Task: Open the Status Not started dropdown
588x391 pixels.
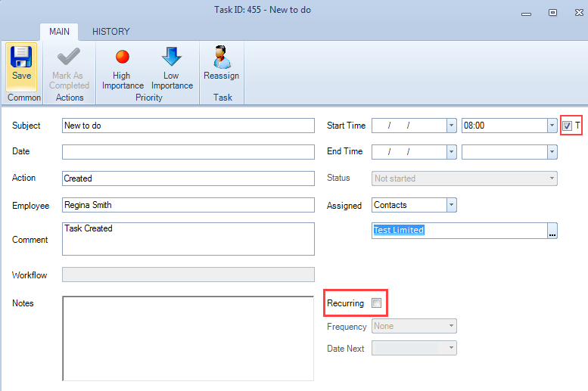Action: click(552, 178)
